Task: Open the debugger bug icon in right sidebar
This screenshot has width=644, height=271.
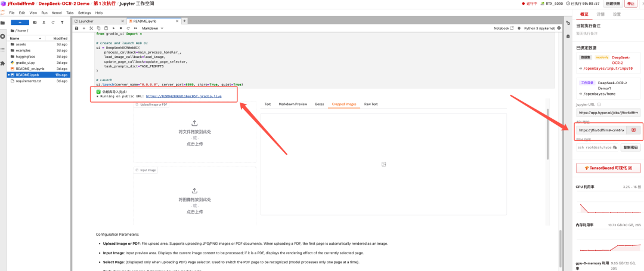Action: tap(568, 36)
